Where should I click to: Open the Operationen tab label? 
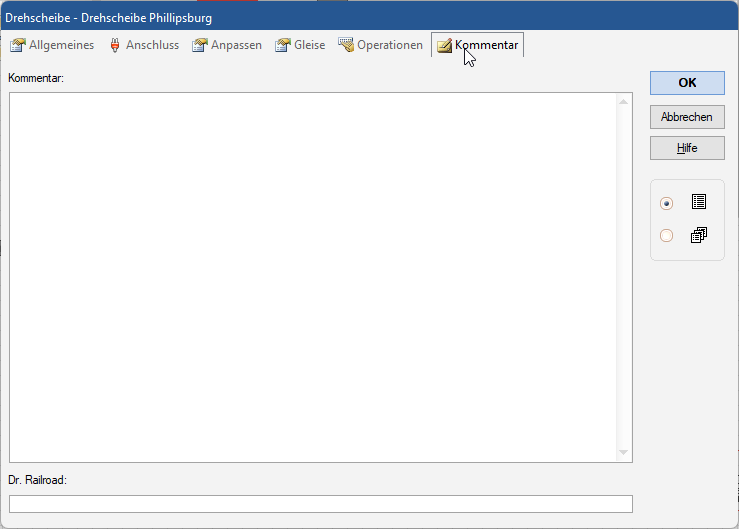click(x=390, y=45)
